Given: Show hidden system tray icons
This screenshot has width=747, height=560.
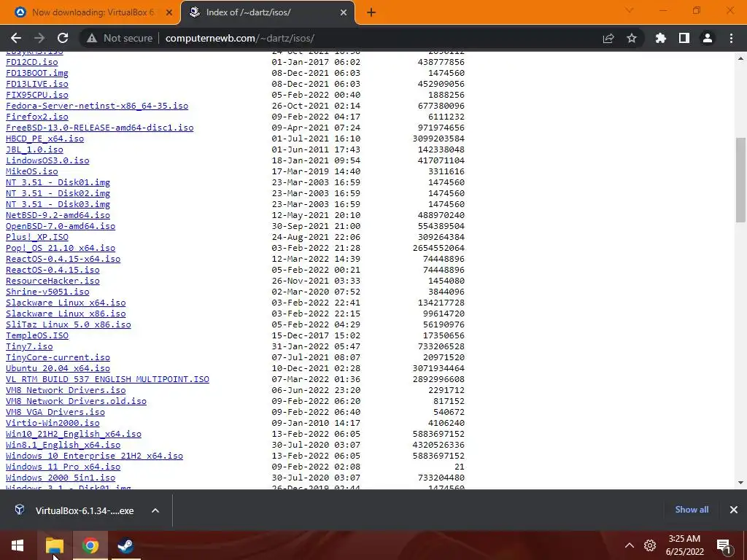Looking at the screenshot, I should click(x=630, y=545).
